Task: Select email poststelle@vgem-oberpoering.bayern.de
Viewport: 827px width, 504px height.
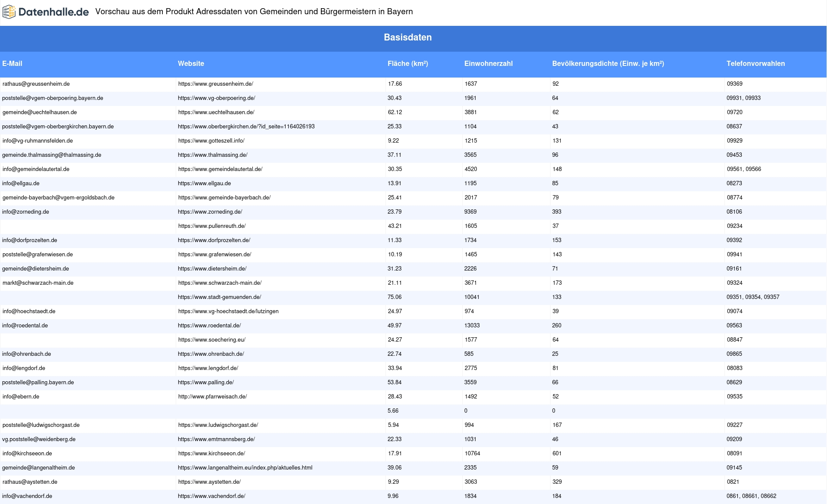Action: 53,98
